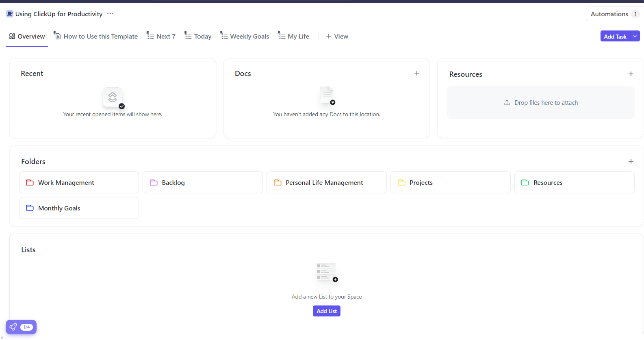Open the ellipsis menu beside space title
Image resolution: width=644 pixels, height=340 pixels.
(x=110, y=14)
